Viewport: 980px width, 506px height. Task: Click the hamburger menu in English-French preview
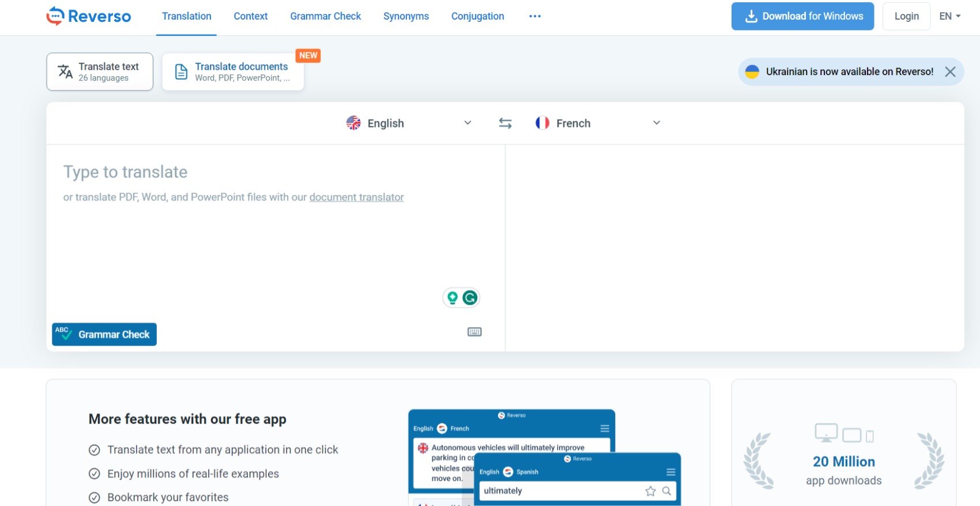coord(605,429)
